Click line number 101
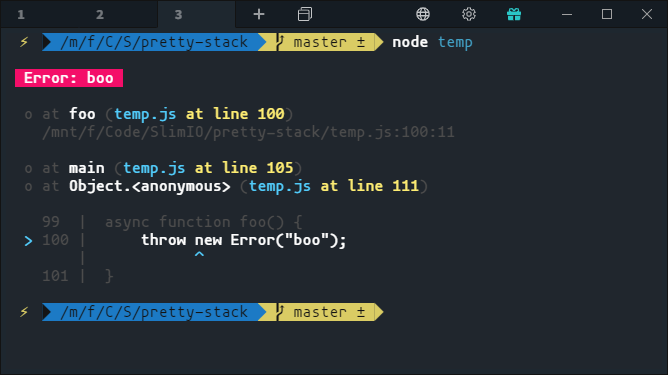The height and width of the screenshot is (375, 668). 55,276
